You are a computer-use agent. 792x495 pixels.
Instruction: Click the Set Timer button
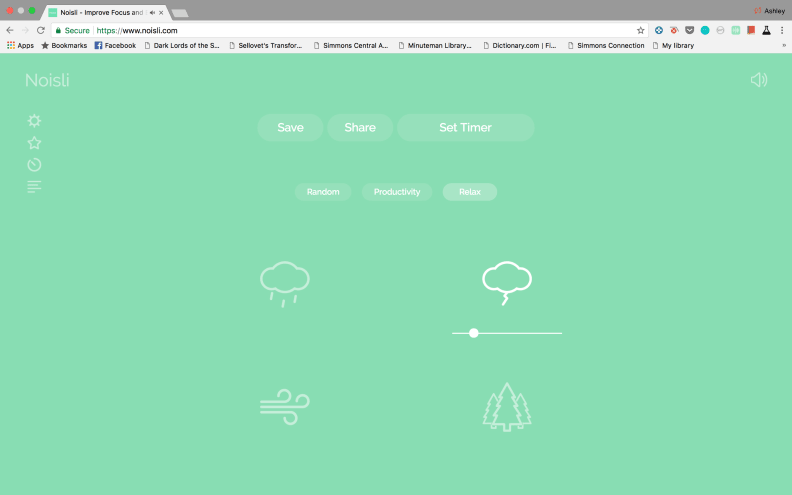point(466,127)
